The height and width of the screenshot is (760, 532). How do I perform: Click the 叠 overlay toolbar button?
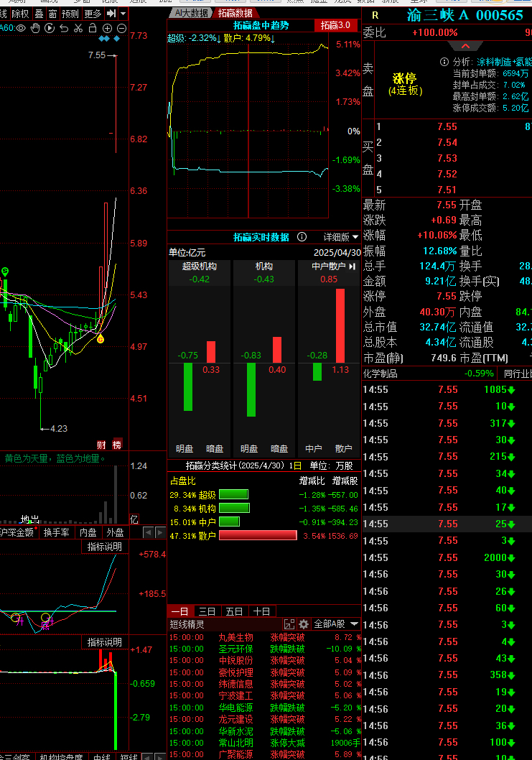point(39,14)
